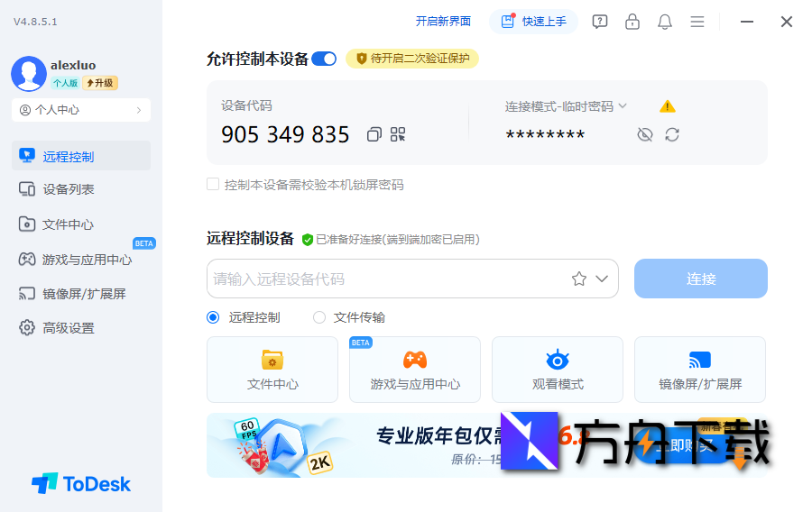Click the ToDesk logo
The height and width of the screenshot is (512, 812).
point(81,484)
